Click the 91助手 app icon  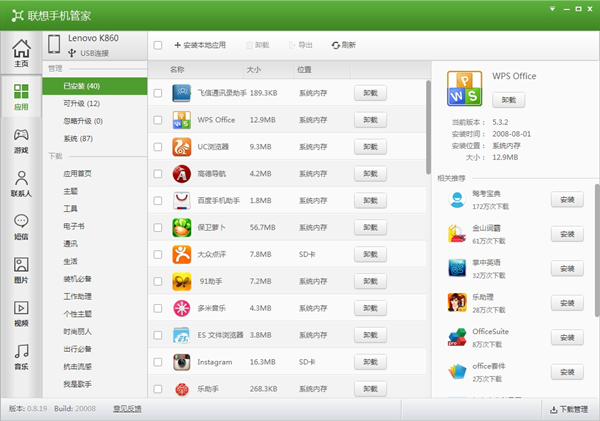[x=181, y=281]
